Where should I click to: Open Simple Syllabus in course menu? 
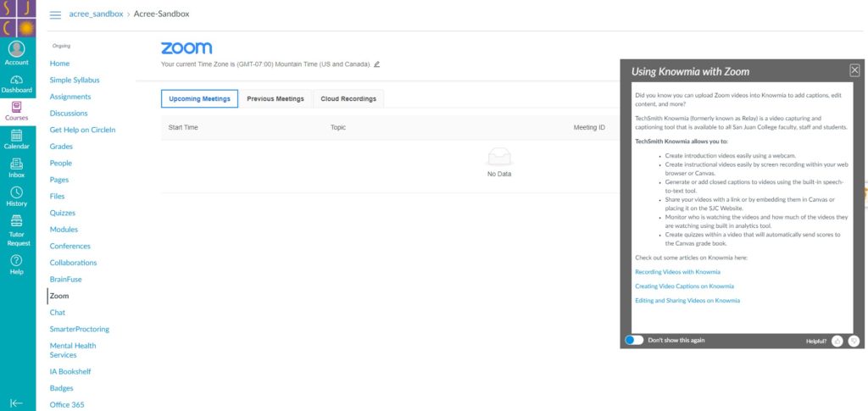click(x=75, y=81)
